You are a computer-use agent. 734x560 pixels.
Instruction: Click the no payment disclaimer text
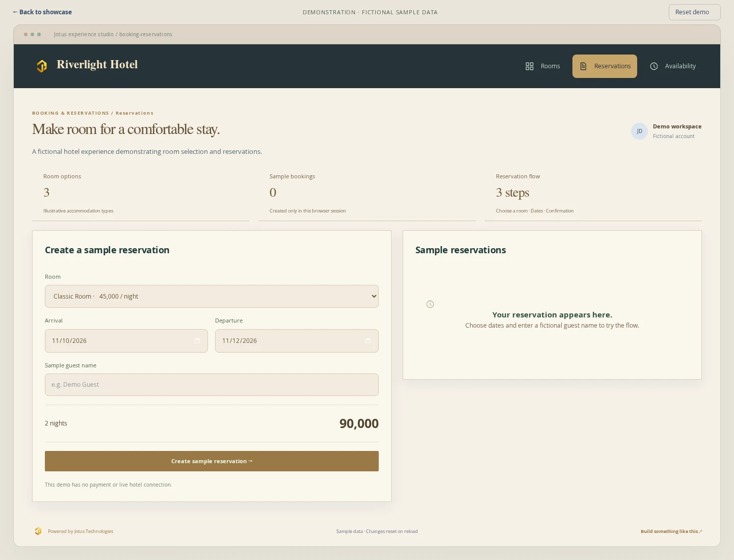(109, 485)
